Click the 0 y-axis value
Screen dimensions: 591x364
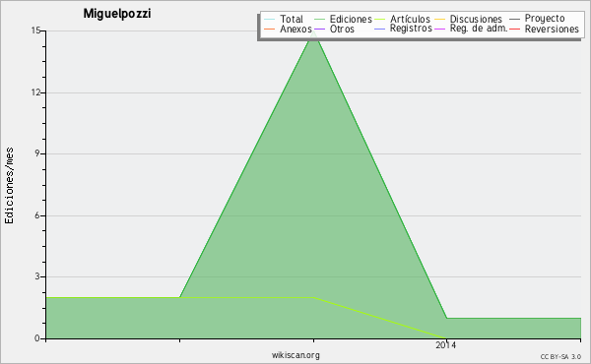pyautogui.click(x=37, y=338)
